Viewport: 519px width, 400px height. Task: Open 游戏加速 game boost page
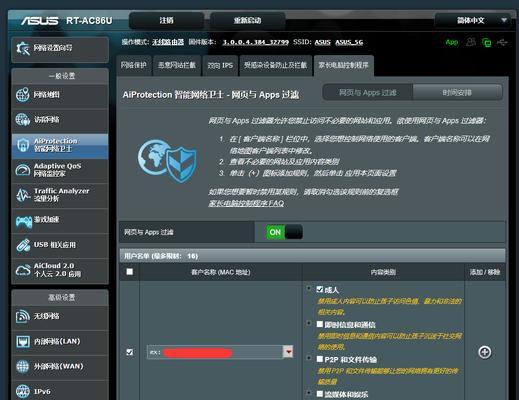click(x=60, y=220)
